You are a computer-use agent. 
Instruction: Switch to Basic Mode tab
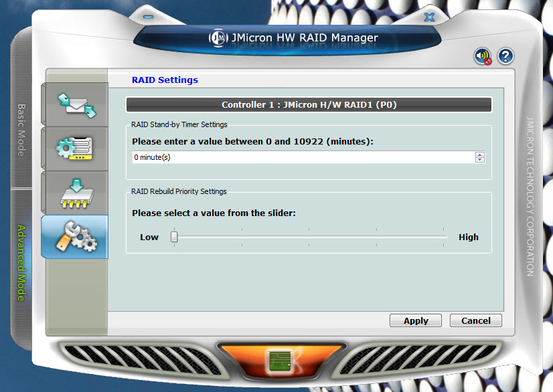pos(21,130)
